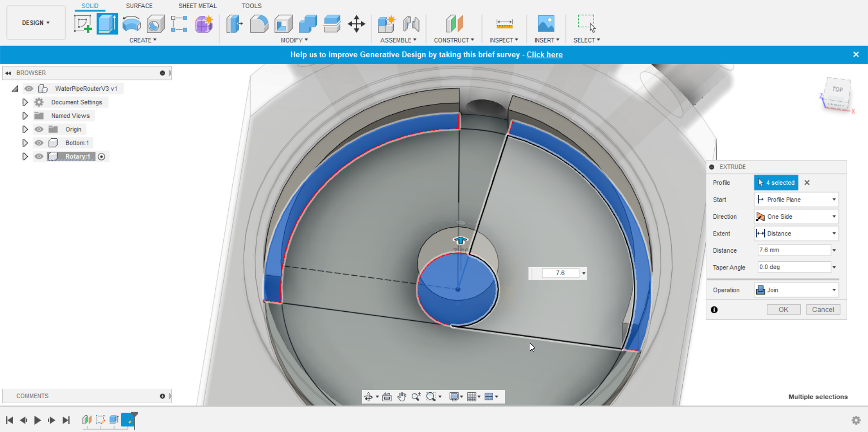Click the Pan hand icon in navigation bar
Screen dimensions: 868x432
pos(401,397)
